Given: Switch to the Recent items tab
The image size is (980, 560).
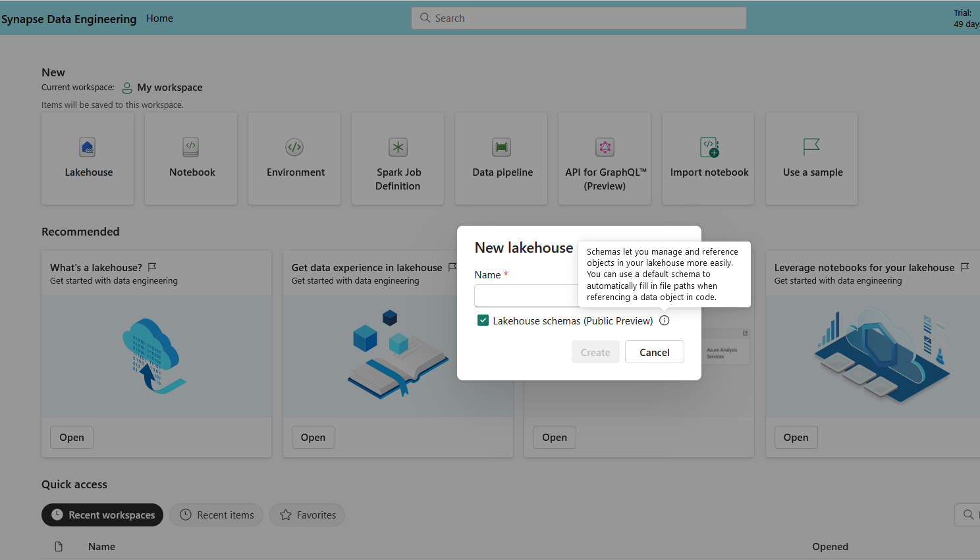Looking at the screenshot, I should [216, 515].
